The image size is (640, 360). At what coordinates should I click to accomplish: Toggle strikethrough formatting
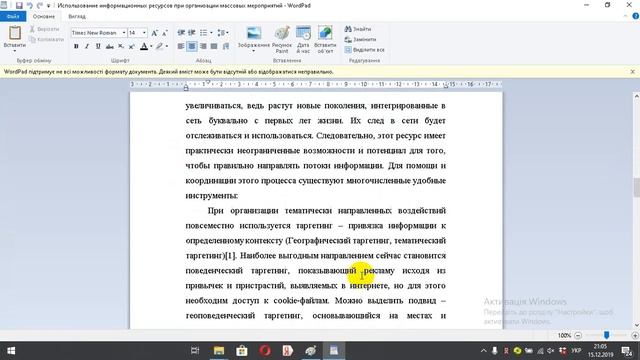[x=109, y=47]
